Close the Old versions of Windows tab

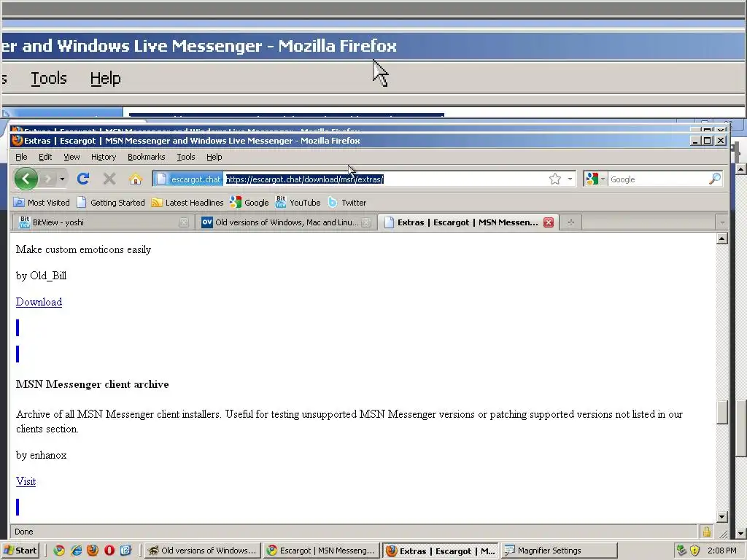point(366,222)
